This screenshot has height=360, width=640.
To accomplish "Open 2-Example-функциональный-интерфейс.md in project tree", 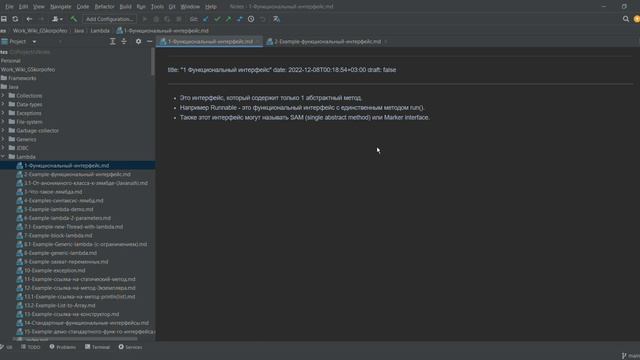I will [78, 174].
